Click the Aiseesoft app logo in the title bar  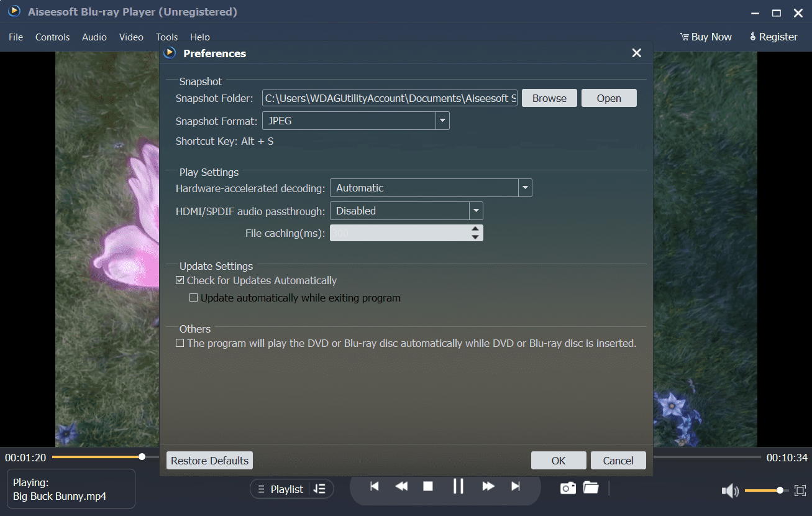(14, 12)
